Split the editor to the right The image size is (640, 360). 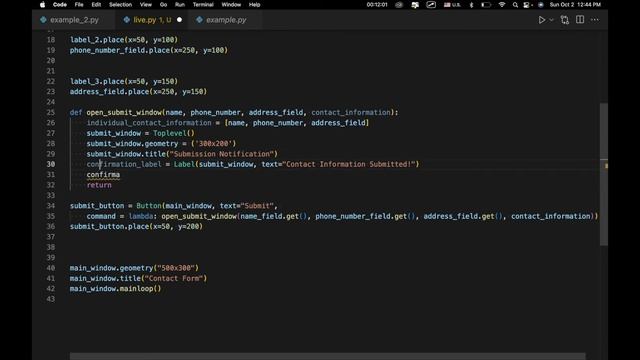point(580,20)
